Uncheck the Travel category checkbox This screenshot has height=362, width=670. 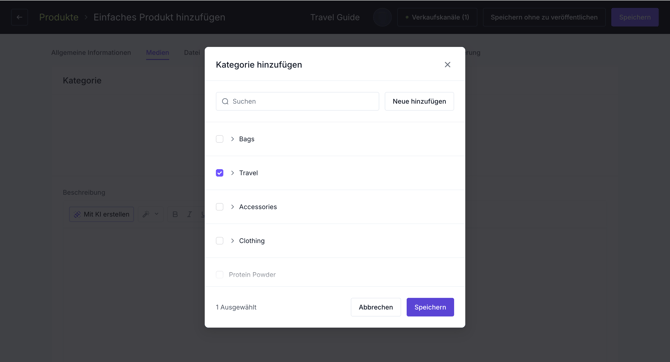220,173
